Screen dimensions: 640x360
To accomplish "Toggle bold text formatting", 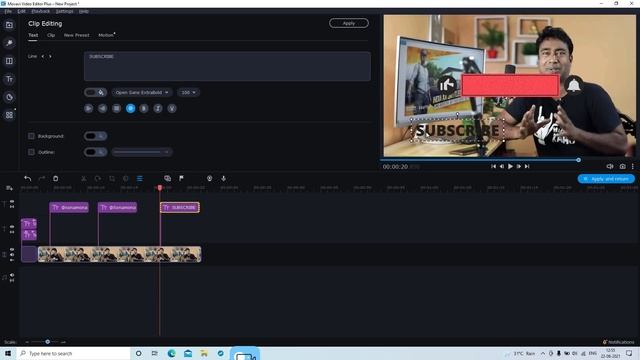I will point(144,109).
